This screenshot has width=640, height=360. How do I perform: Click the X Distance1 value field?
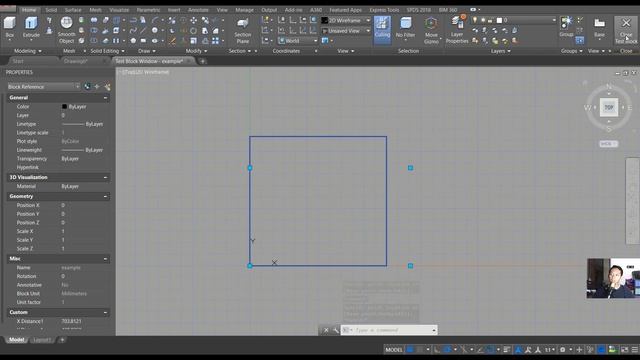pyautogui.click(x=85, y=321)
